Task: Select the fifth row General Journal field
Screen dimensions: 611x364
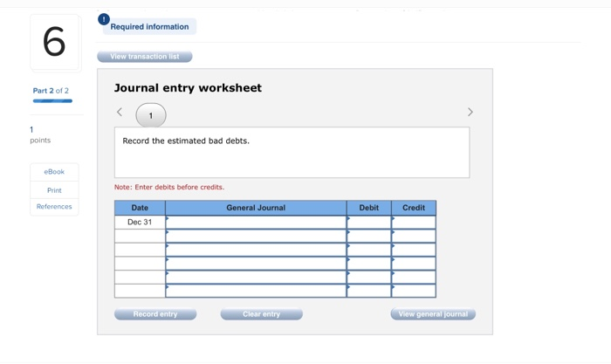Action: pos(256,277)
